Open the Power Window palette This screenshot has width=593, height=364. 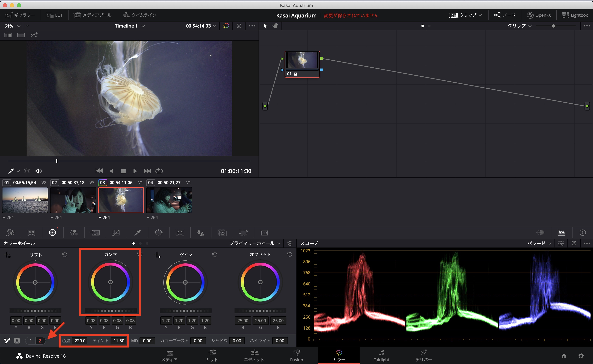tap(158, 232)
